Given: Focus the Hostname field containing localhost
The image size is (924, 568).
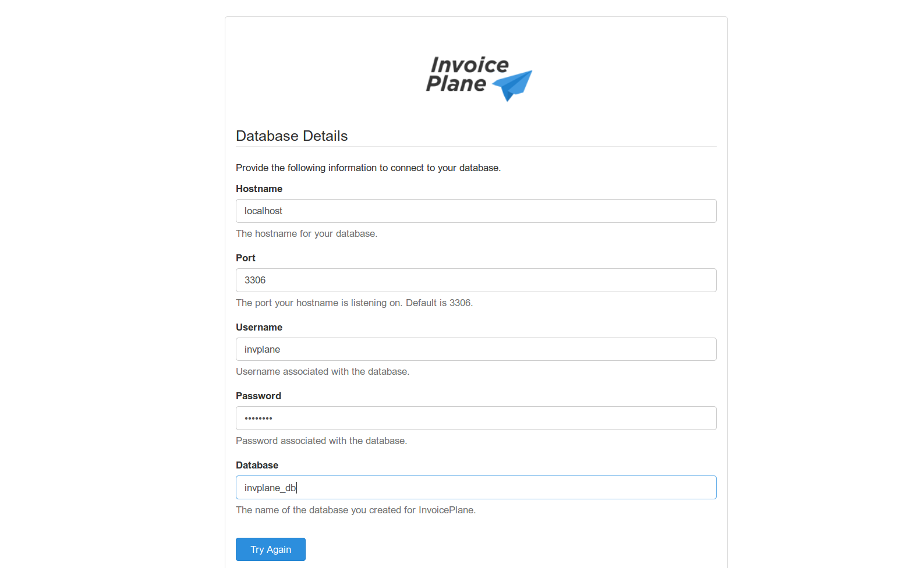Looking at the screenshot, I should coord(476,211).
